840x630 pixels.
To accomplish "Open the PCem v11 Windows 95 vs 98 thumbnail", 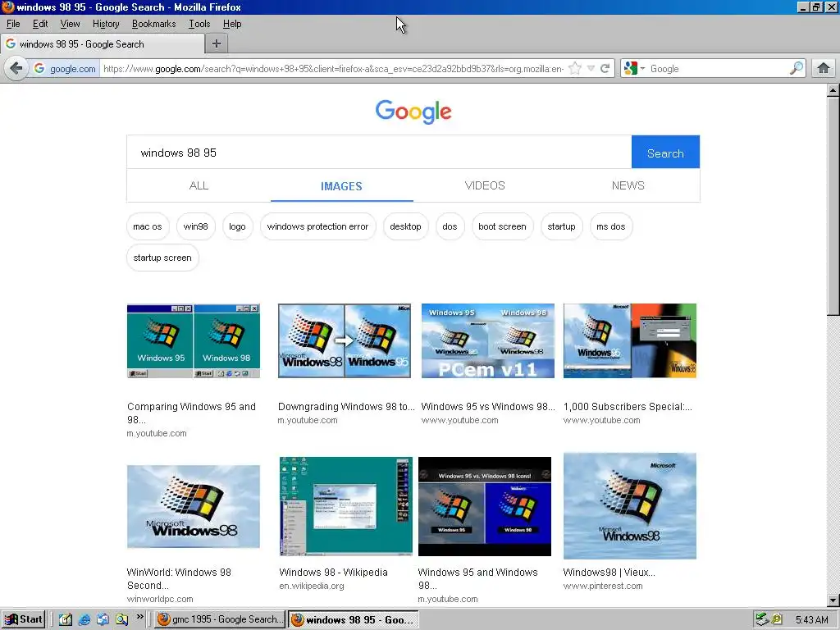I will 488,340.
